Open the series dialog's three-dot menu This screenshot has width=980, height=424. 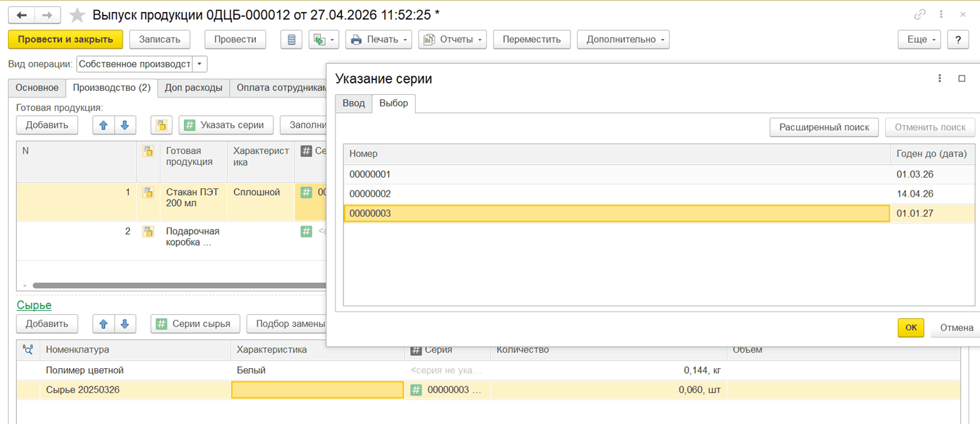click(x=940, y=79)
